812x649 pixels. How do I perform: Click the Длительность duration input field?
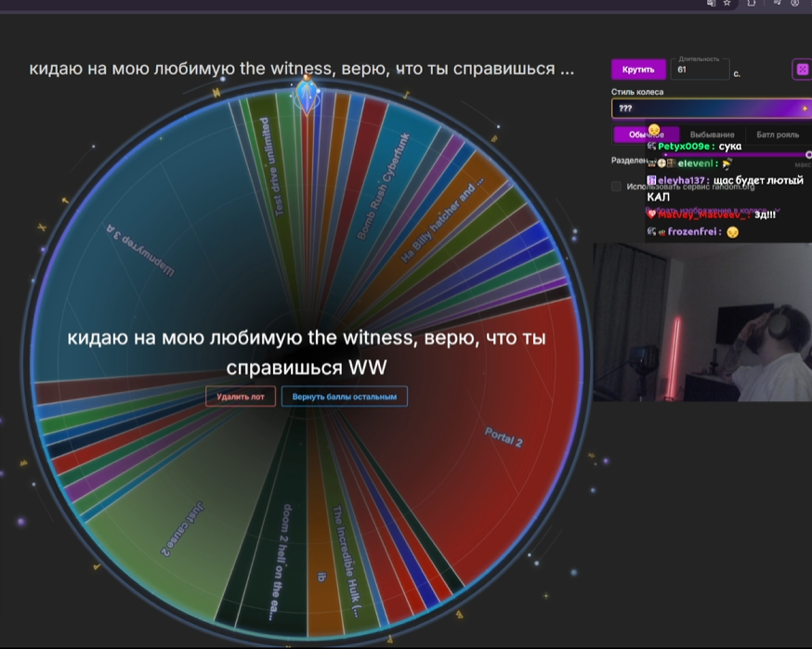pos(700,70)
